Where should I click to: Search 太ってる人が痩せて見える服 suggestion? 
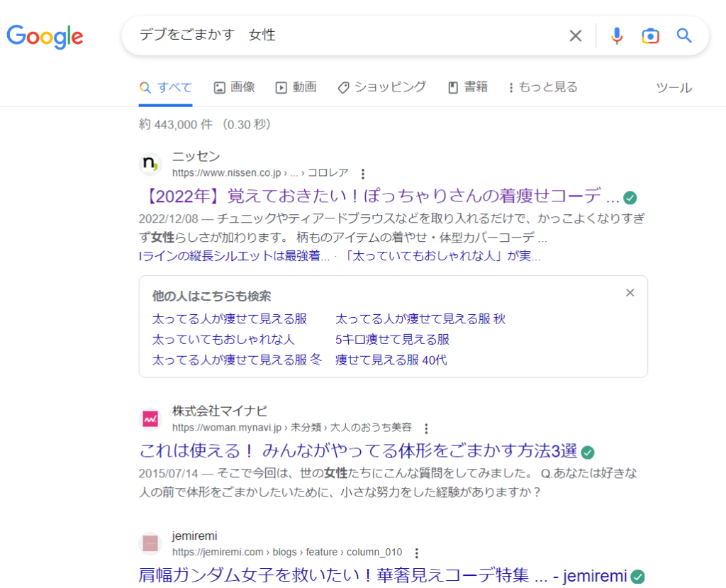[230, 318]
